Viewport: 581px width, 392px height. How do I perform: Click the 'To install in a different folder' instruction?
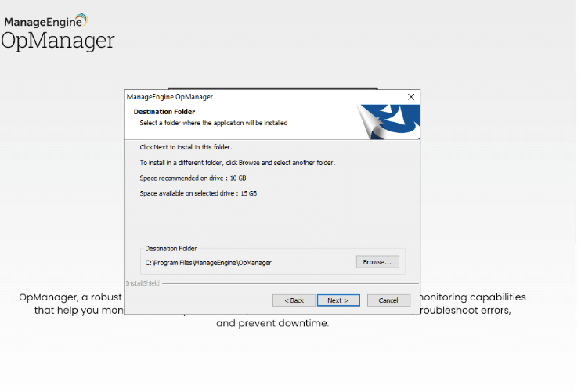click(x=237, y=163)
